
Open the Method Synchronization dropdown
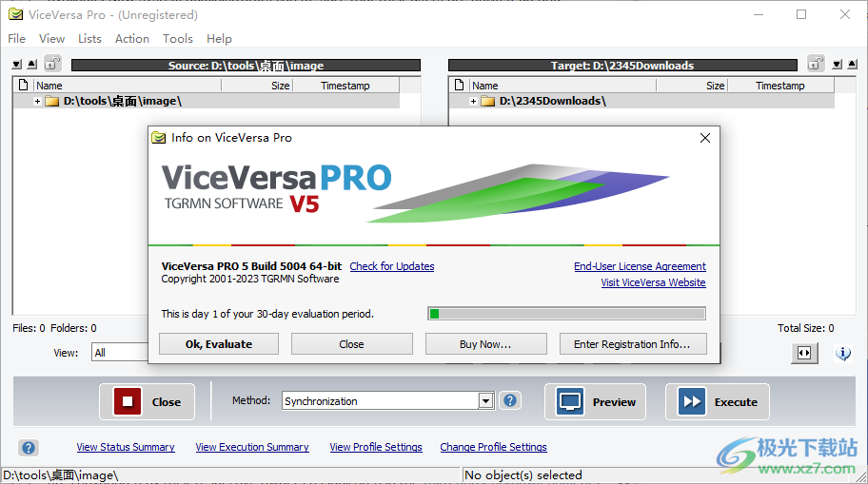(x=485, y=400)
